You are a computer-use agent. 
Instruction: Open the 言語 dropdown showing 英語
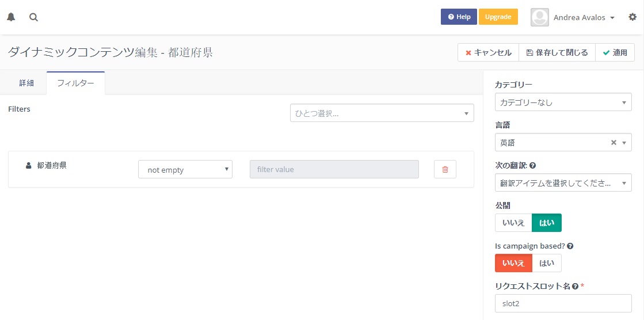tap(563, 143)
